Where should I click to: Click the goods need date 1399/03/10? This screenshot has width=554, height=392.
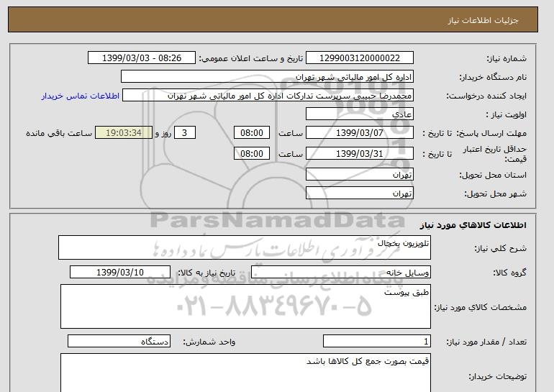(x=120, y=273)
